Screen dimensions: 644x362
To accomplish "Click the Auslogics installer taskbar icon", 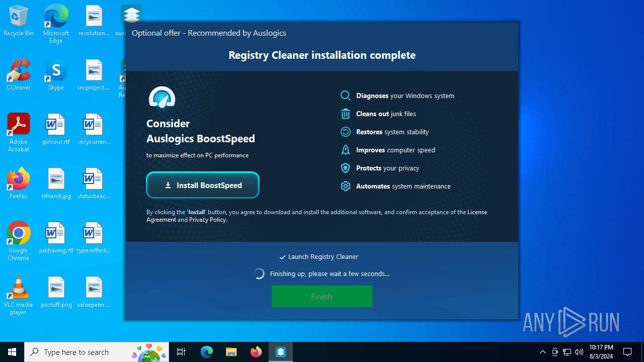I will [x=281, y=352].
